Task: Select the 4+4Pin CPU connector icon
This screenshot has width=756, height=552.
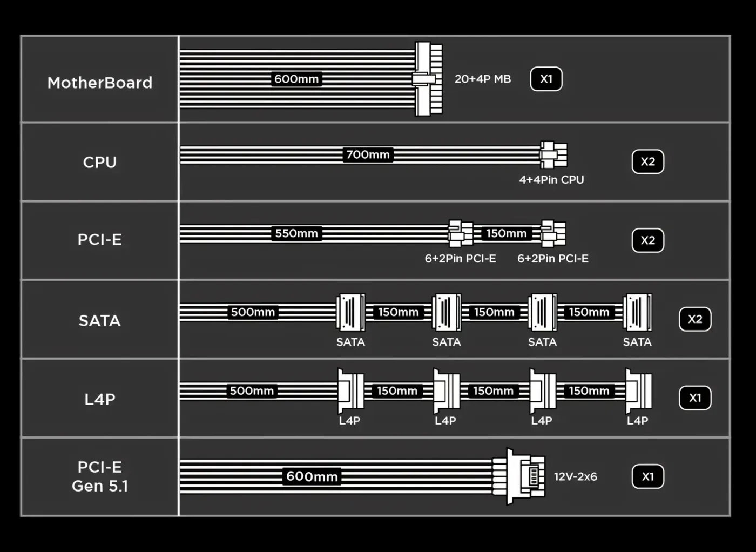Action: [x=553, y=155]
